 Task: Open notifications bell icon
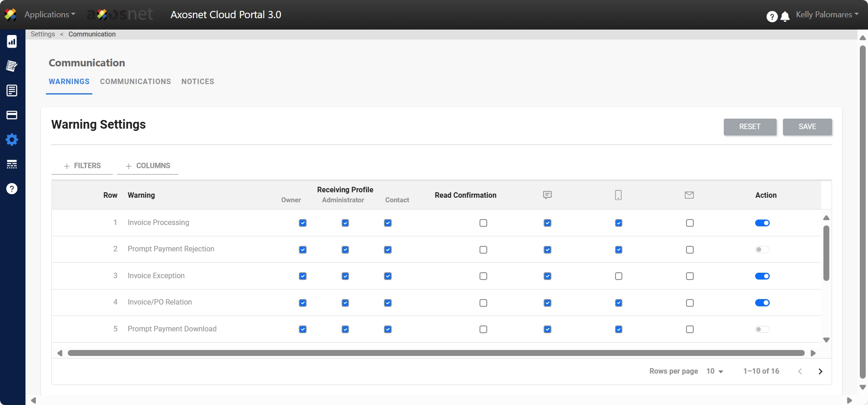click(785, 17)
